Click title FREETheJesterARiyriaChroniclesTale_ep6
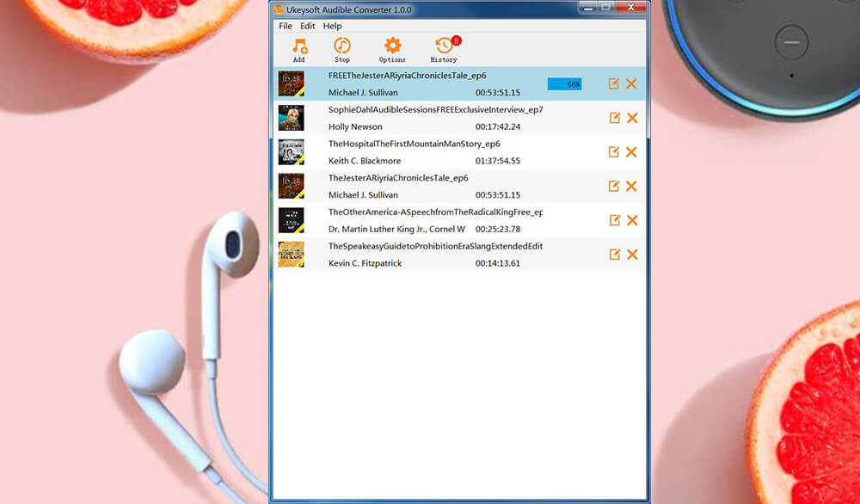 tap(407, 76)
